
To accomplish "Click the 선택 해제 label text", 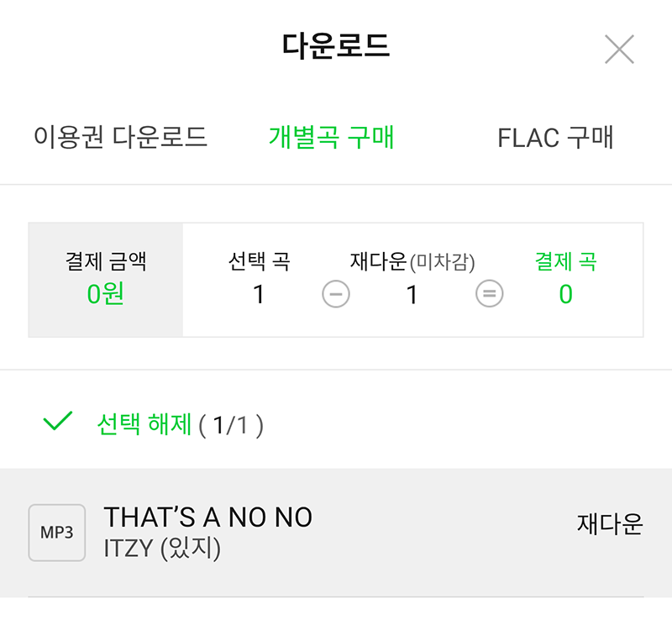I will (x=144, y=424).
